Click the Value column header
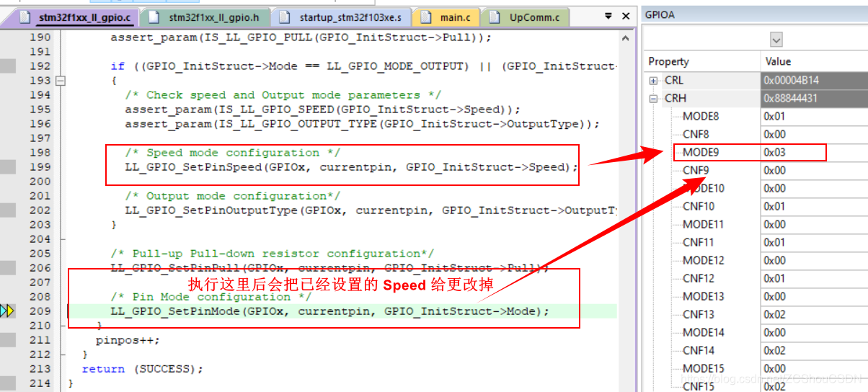The width and height of the screenshot is (868, 392). [x=815, y=62]
